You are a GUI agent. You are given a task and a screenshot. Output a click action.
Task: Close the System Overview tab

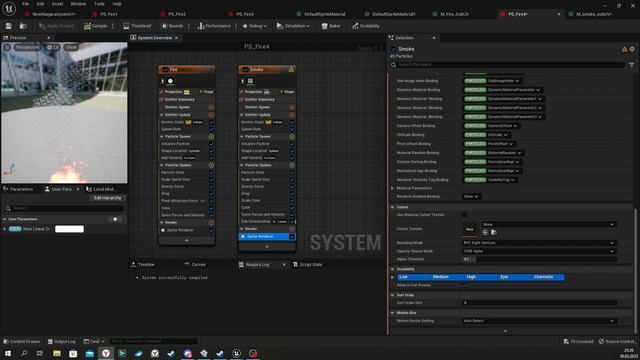click(x=176, y=38)
